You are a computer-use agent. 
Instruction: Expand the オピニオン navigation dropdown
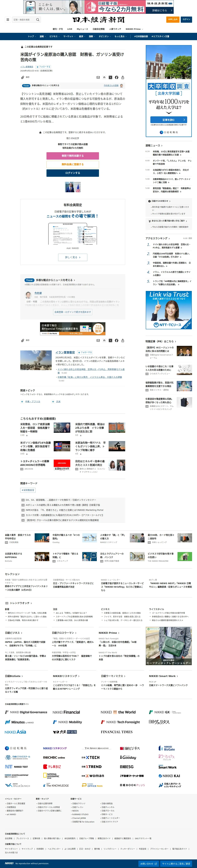pos(105,36)
